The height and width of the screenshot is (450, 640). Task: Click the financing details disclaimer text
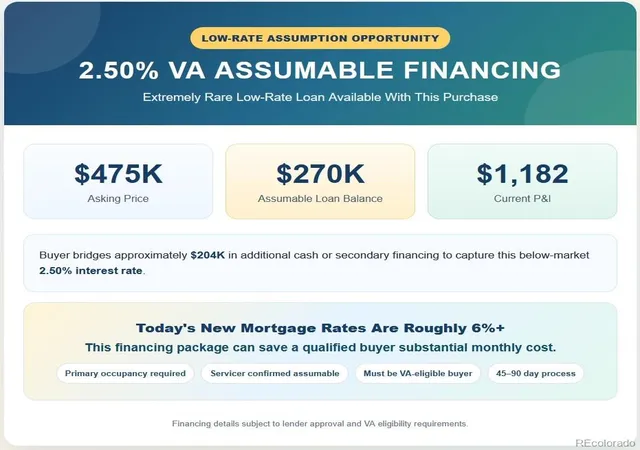[x=320, y=424]
